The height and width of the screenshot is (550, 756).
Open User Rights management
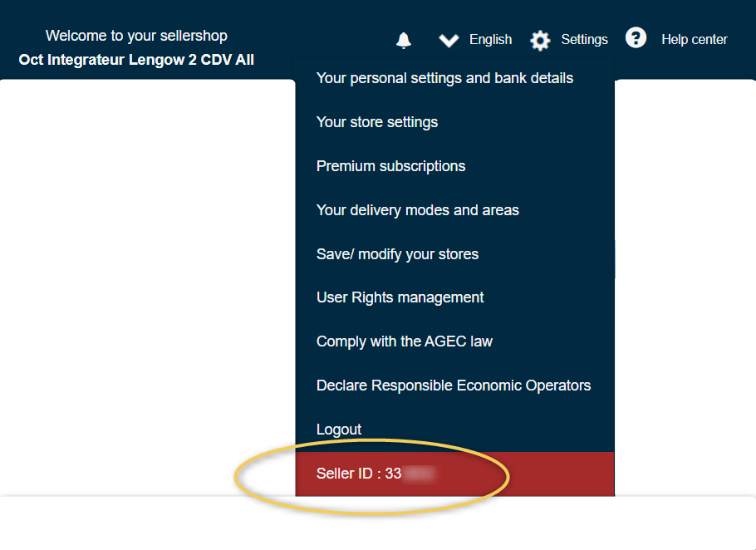400,297
